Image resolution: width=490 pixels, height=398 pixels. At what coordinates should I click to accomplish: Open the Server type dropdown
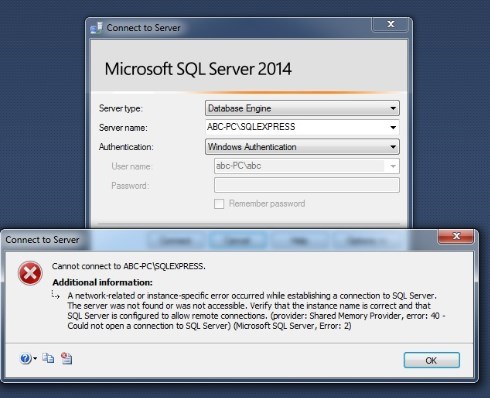[x=302, y=108]
